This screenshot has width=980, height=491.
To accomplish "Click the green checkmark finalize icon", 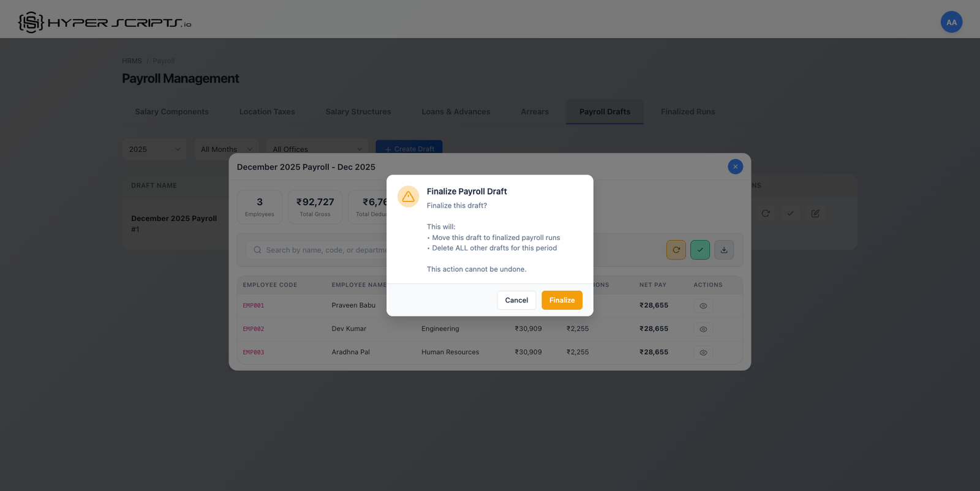I will (x=700, y=250).
